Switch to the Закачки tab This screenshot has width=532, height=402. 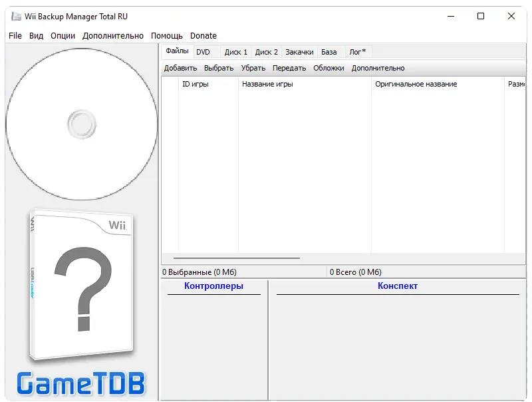click(299, 52)
